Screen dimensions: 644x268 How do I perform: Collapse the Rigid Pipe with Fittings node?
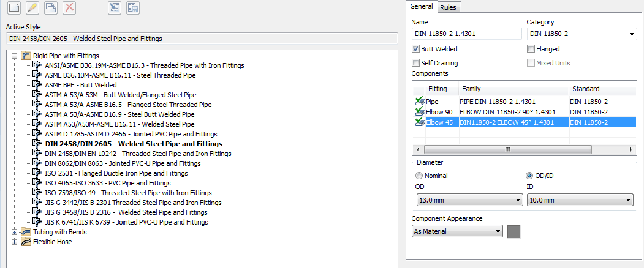(15, 56)
